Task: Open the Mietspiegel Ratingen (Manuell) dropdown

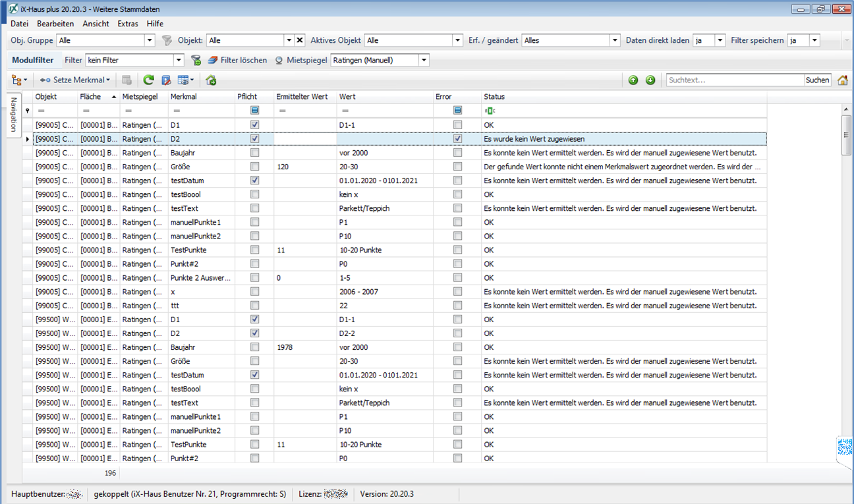Action: [x=424, y=61]
